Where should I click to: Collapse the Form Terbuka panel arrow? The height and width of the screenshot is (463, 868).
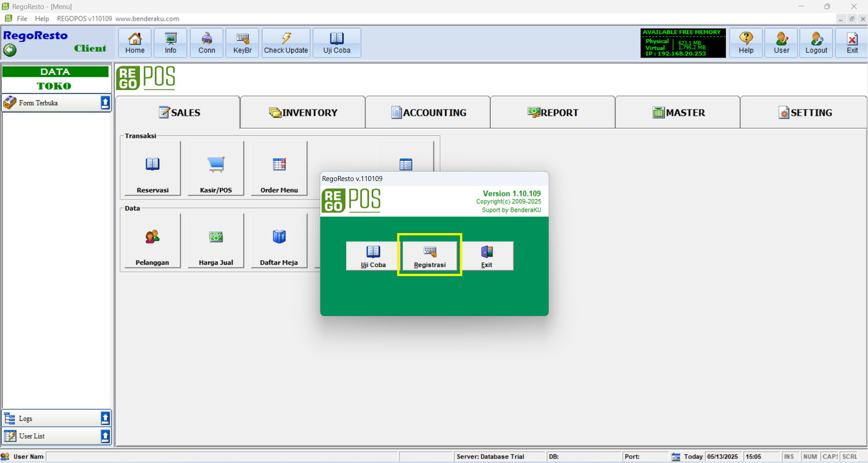point(105,103)
